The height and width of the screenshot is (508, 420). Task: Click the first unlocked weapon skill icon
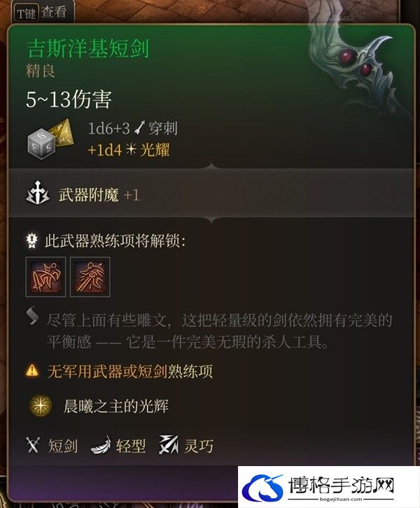coord(45,277)
